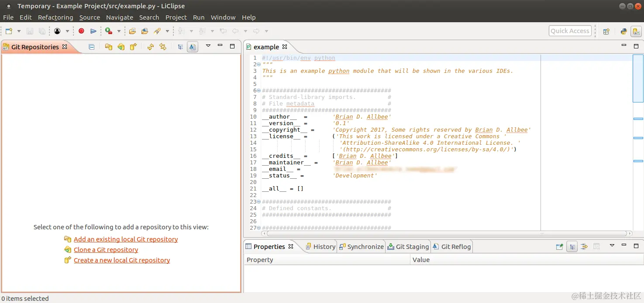Switch to the Git perspective

(636, 31)
